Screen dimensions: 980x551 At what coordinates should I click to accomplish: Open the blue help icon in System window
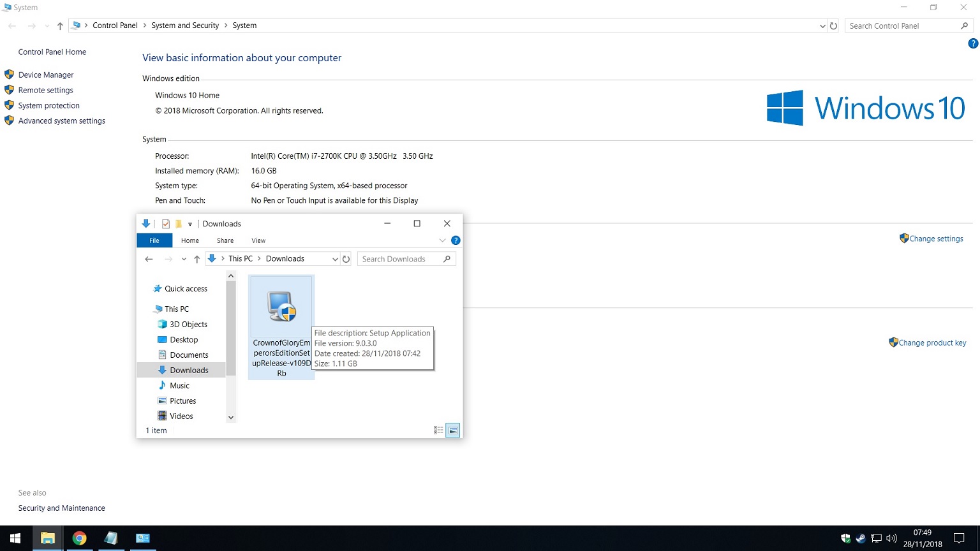click(973, 43)
